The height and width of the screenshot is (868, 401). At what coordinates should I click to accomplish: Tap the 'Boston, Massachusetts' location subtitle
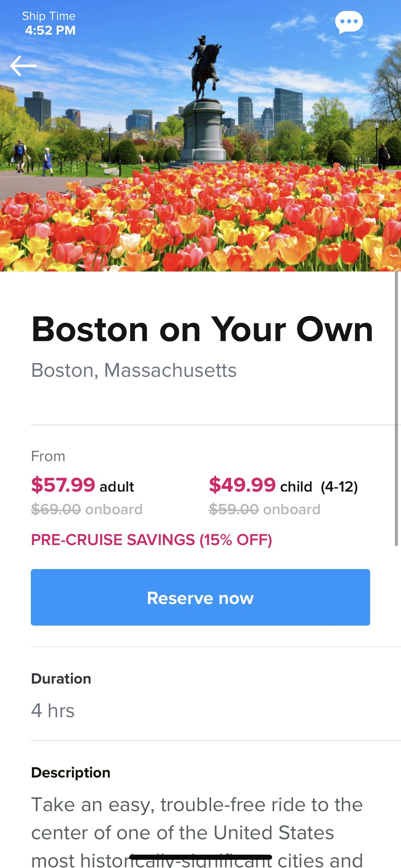(x=134, y=370)
